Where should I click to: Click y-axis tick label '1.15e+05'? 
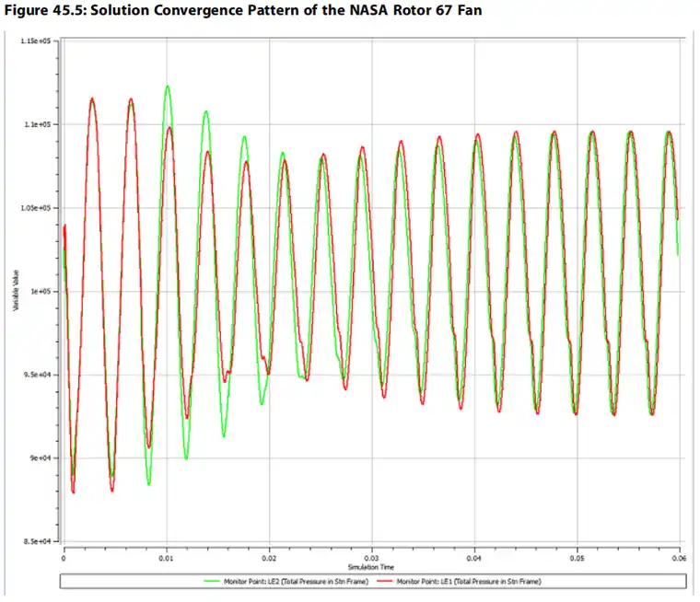pos(35,41)
